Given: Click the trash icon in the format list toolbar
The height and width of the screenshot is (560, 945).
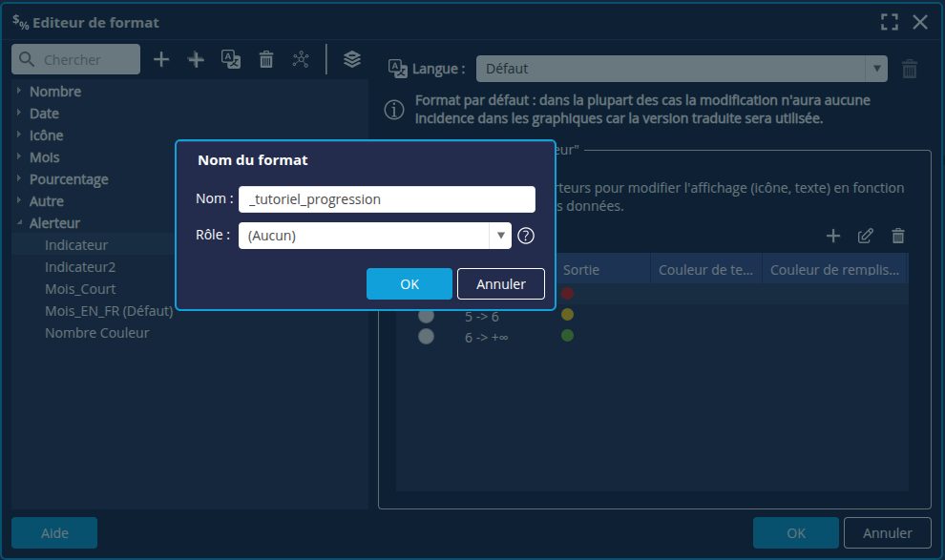Looking at the screenshot, I should point(266,59).
